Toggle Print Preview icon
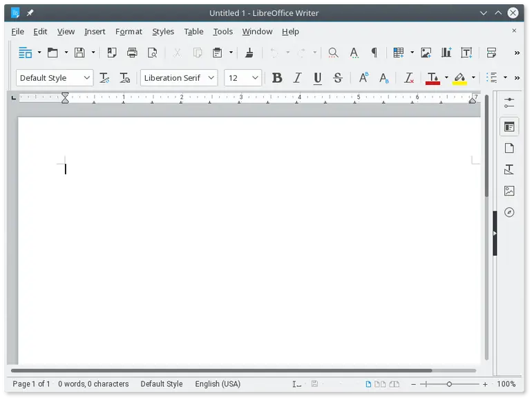532x400 pixels. pos(152,53)
